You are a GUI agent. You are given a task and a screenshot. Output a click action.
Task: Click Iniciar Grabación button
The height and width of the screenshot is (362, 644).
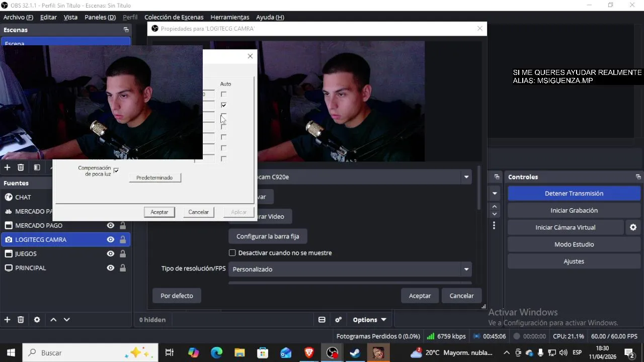pos(574,210)
